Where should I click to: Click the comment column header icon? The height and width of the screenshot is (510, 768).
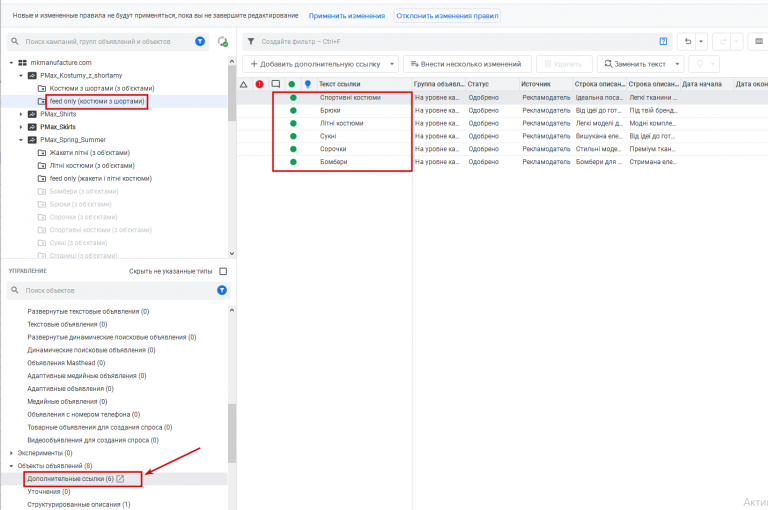click(x=276, y=84)
